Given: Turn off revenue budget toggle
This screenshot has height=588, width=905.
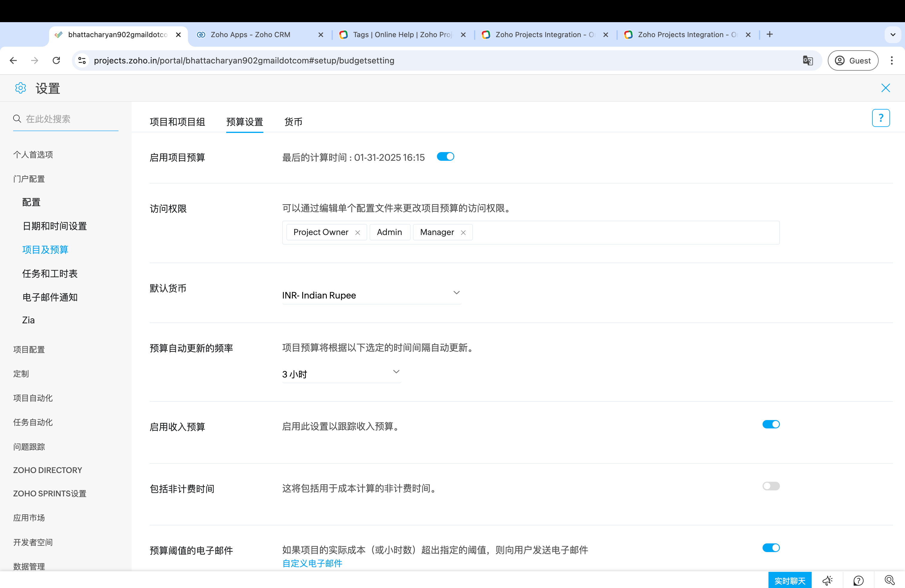Looking at the screenshot, I should pyautogui.click(x=771, y=424).
